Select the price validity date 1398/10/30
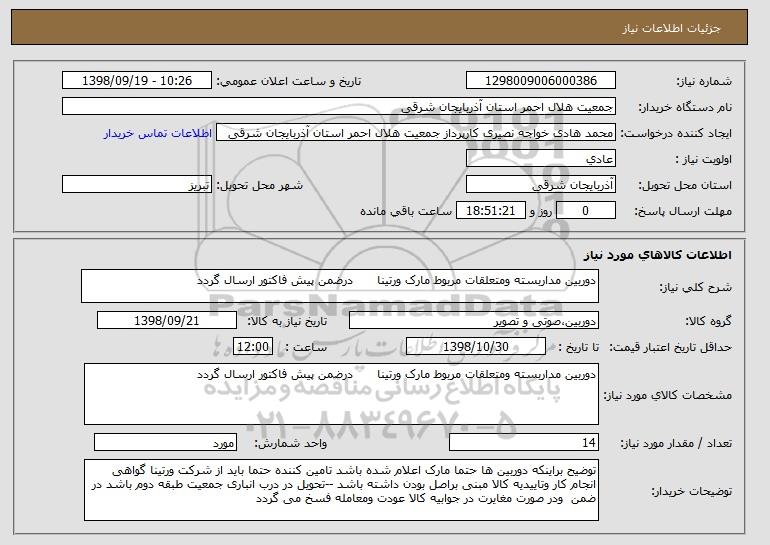This screenshot has width=770, height=545. click(x=476, y=347)
